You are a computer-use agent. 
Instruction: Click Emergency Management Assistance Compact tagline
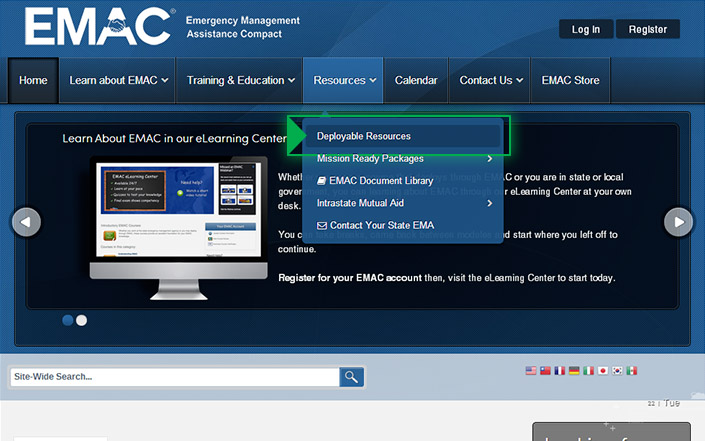(243, 27)
